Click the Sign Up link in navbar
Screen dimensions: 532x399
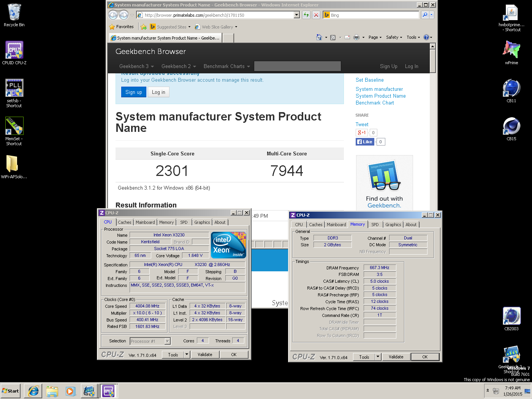click(389, 66)
